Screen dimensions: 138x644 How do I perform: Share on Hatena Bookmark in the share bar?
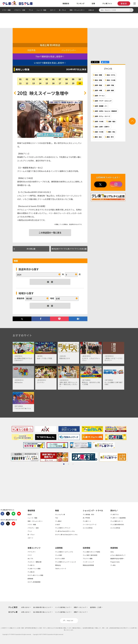click(78, 319)
